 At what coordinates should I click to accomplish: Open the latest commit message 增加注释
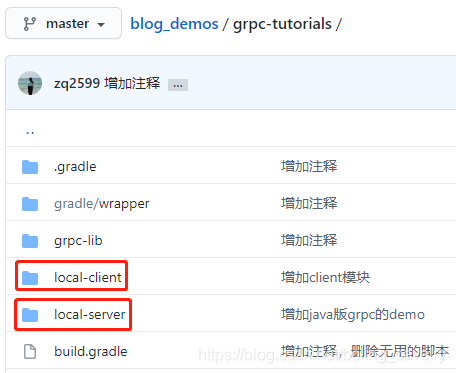tap(132, 83)
